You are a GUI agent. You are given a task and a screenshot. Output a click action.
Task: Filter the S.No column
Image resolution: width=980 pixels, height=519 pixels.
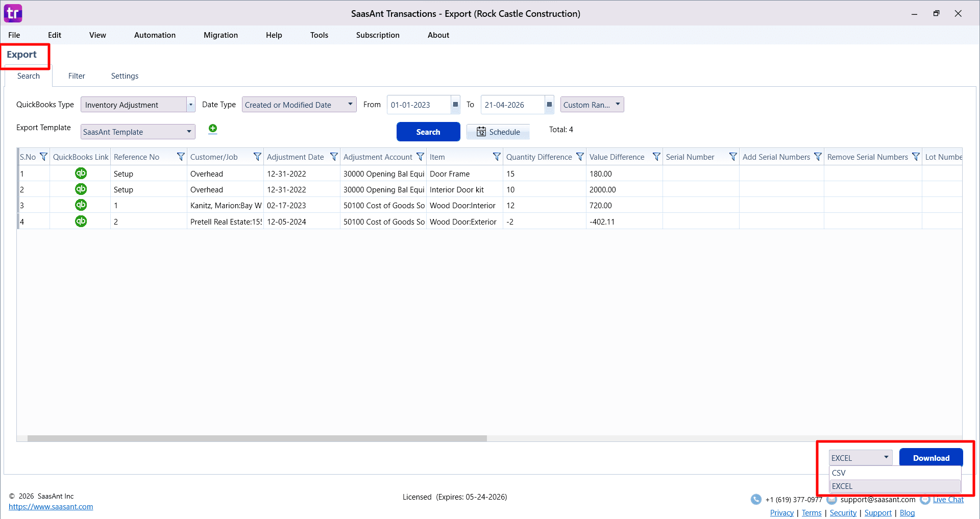(43, 157)
